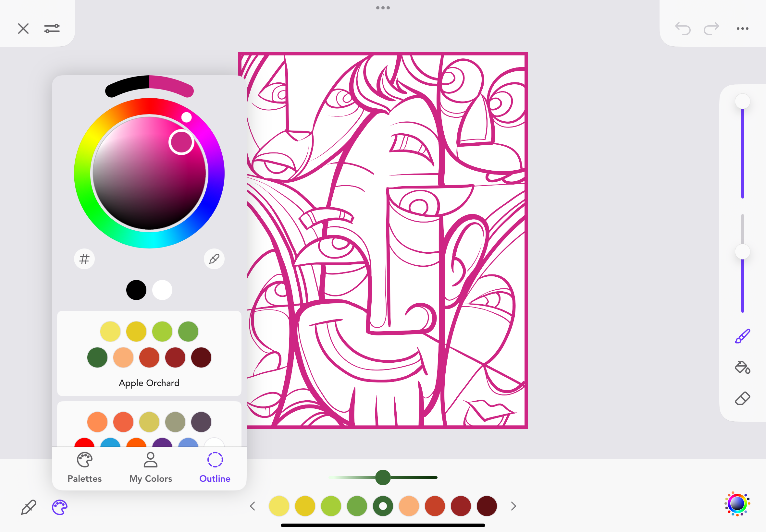The width and height of the screenshot is (766, 532).
Task: Open the adjustment sliders settings icon
Action: point(52,29)
